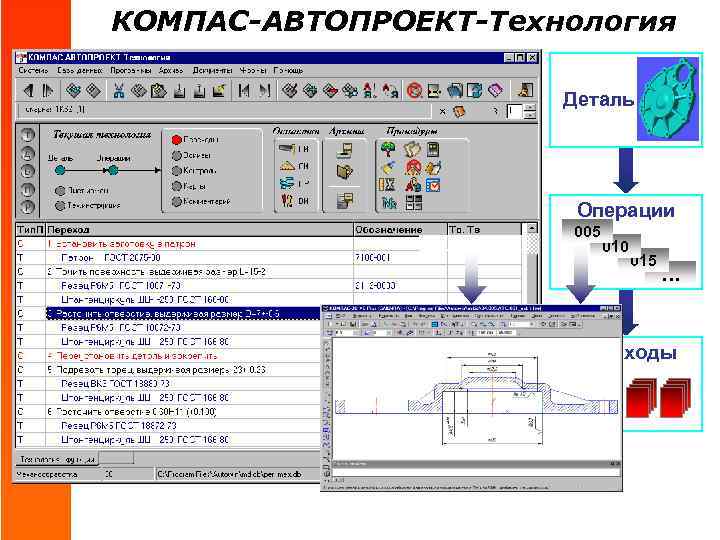Click the page refresh arrows toolbar icon
The width and height of the screenshot is (720, 540).
pos(474,90)
